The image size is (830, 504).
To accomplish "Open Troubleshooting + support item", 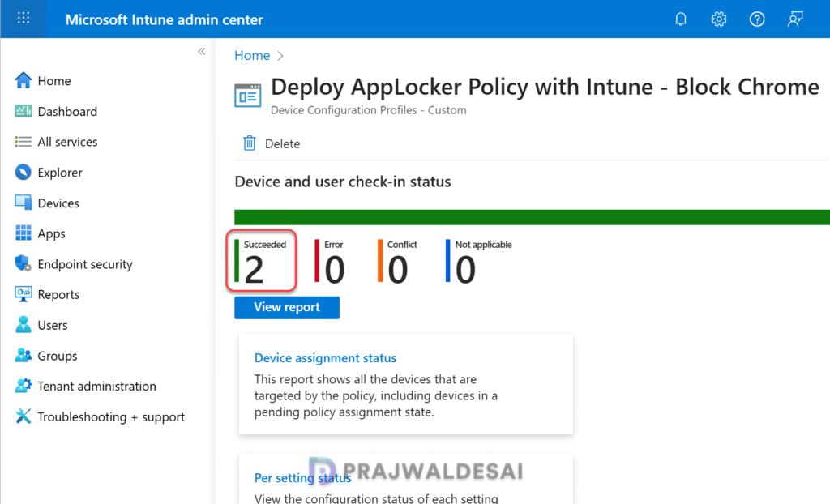I will [111, 417].
